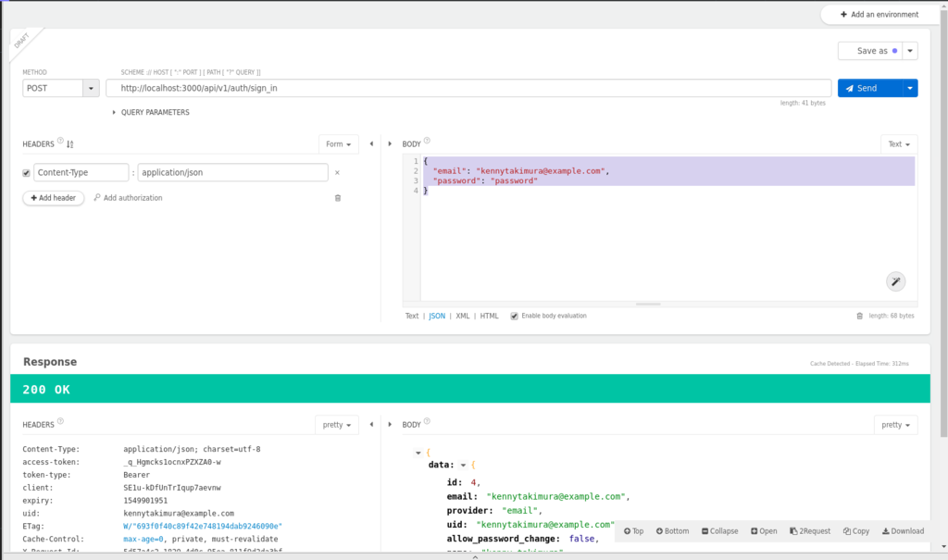Screen dimensions: 948x560
Task: Click the trash icon to delete headers
Action: (338, 198)
